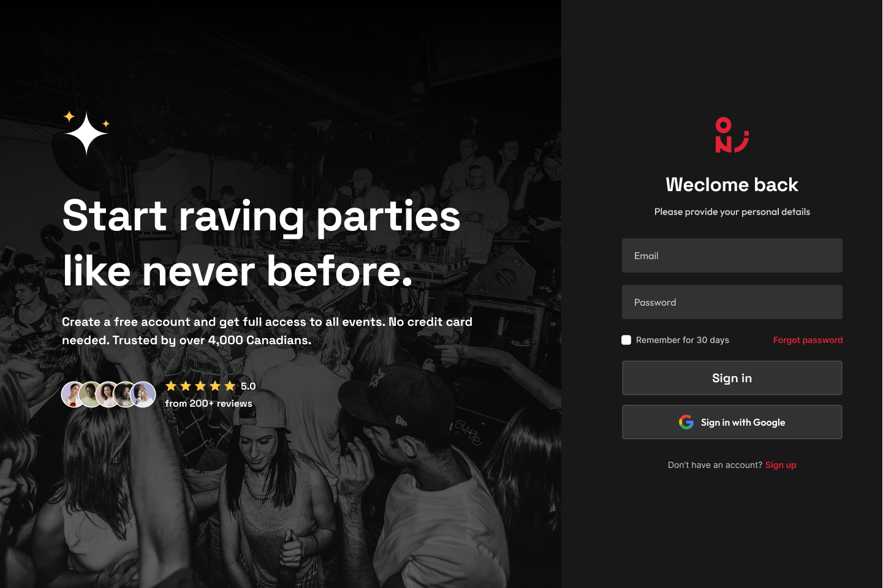Click the large white sparkle icon
Image resolution: width=883 pixels, height=588 pixels.
point(86,133)
